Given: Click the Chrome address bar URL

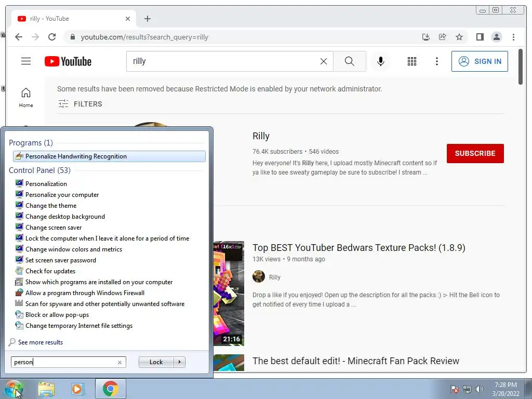Looking at the screenshot, I should coord(144,37).
